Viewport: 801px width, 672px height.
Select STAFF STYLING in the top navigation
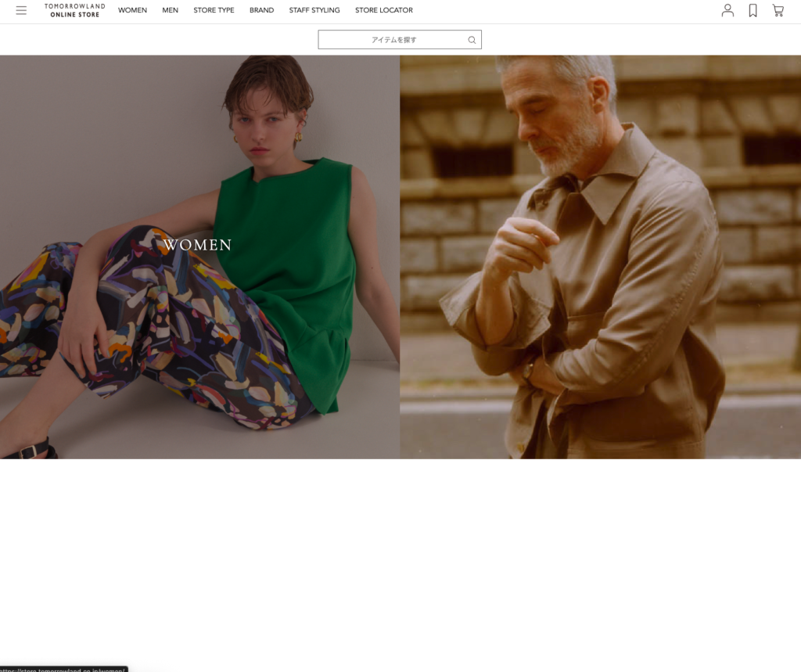[x=314, y=10]
